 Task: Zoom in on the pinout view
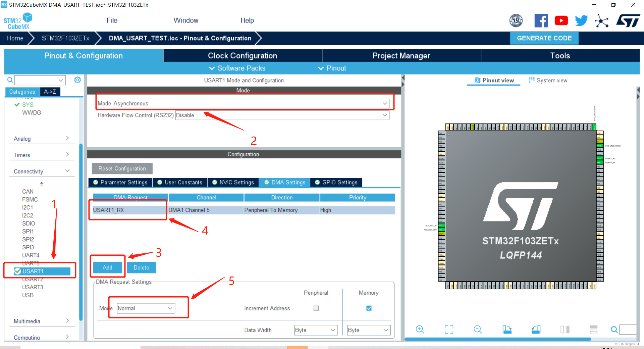[x=420, y=330]
